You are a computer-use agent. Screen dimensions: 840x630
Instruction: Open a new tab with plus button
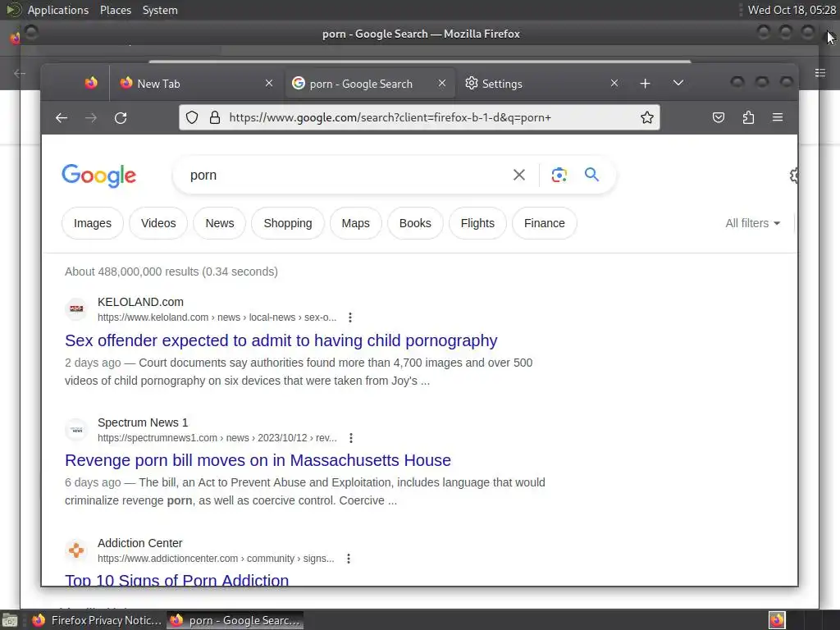(645, 84)
